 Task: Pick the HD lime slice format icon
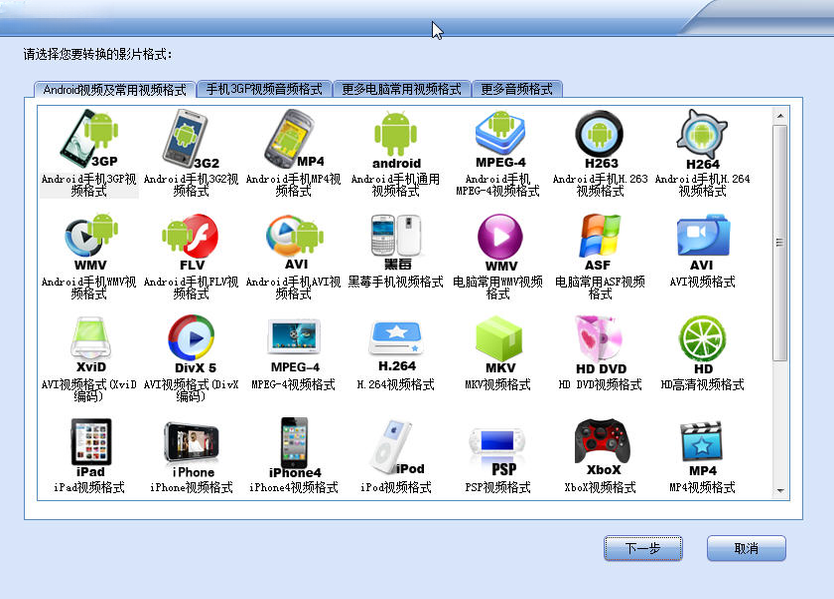pos(703,345)
